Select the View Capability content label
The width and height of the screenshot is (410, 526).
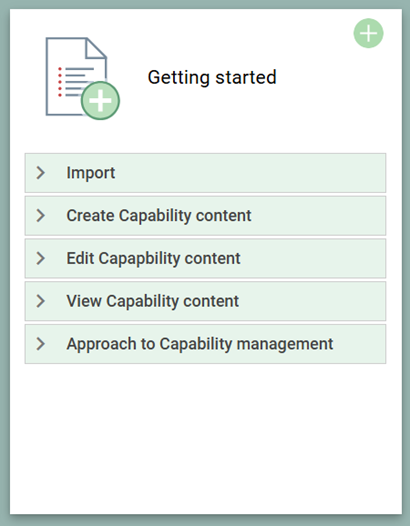click(x=153, y=301)
